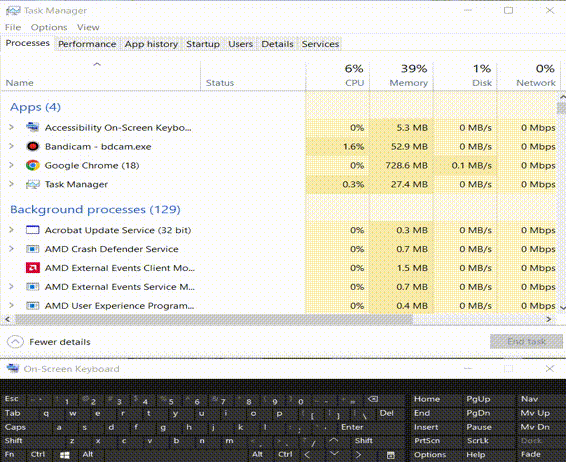The width and height of the screenshot is (566, 462).
Task: Toggle the Insert key on On-Screen Keyboard
Action: (x=426, y=427)
